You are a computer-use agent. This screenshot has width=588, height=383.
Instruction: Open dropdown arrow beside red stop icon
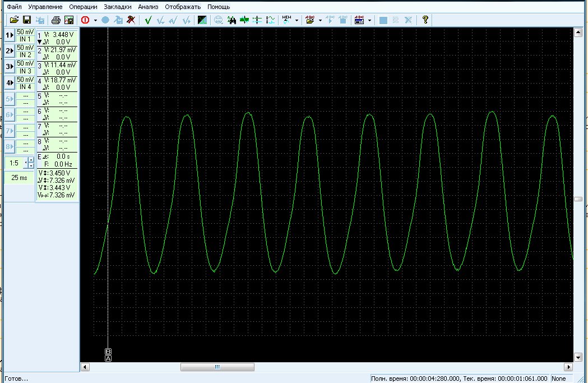click(x=95, y=20)
